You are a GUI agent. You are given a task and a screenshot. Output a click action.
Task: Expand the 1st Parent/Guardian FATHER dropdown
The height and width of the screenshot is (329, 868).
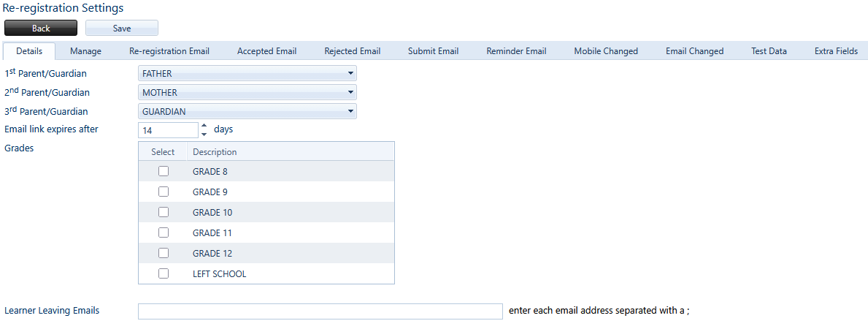(x=247, y=73)
